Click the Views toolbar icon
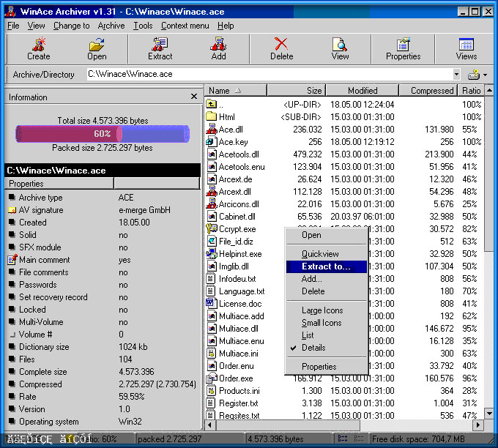This screenshot has height=448, width=498. coord(466,48)
